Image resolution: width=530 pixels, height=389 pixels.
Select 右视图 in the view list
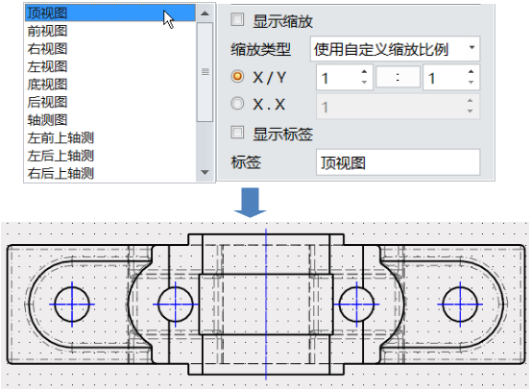[x=110, y=49]
